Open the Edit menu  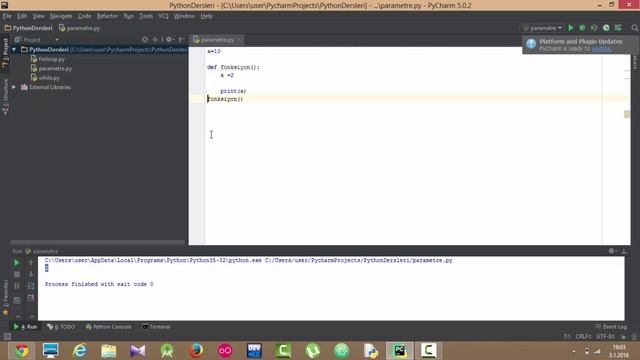22,16
